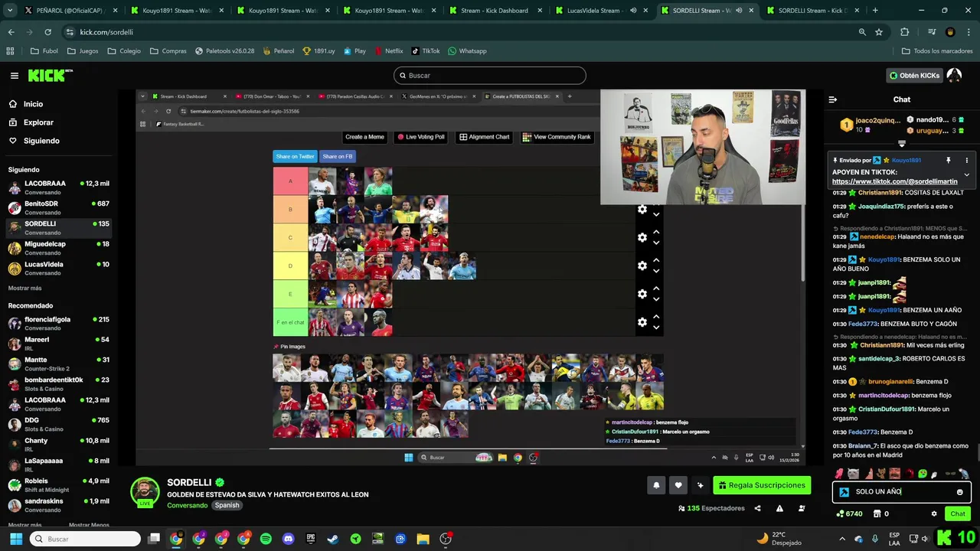Open Todos los marcadores folder
This screenshot has width=980, height=551.
pos(937,51)
